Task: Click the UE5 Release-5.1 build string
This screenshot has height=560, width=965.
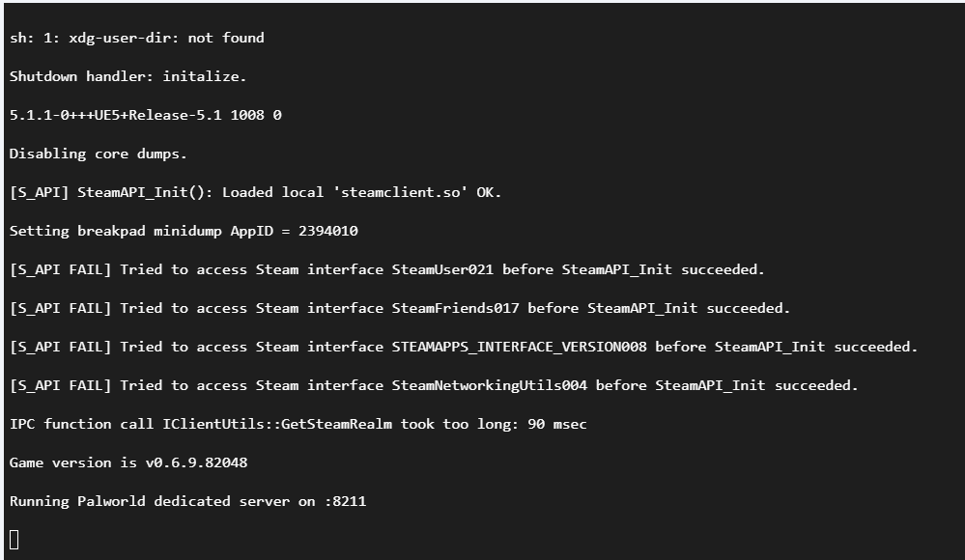Action: (x=145, y=115)
